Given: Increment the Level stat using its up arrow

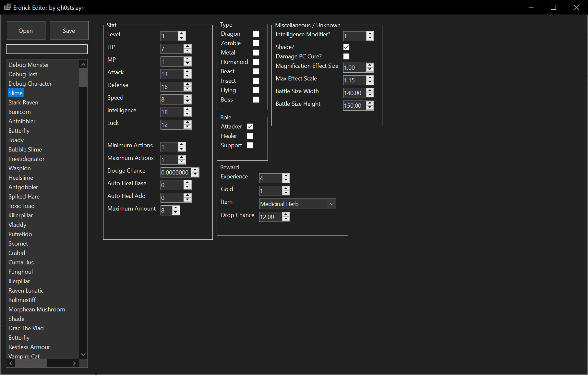Looking at the screenshot, I should (x=182, y=34).
